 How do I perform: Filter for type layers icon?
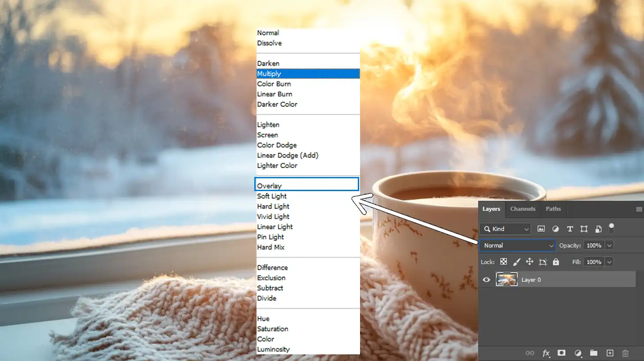(x=570, y=229)
